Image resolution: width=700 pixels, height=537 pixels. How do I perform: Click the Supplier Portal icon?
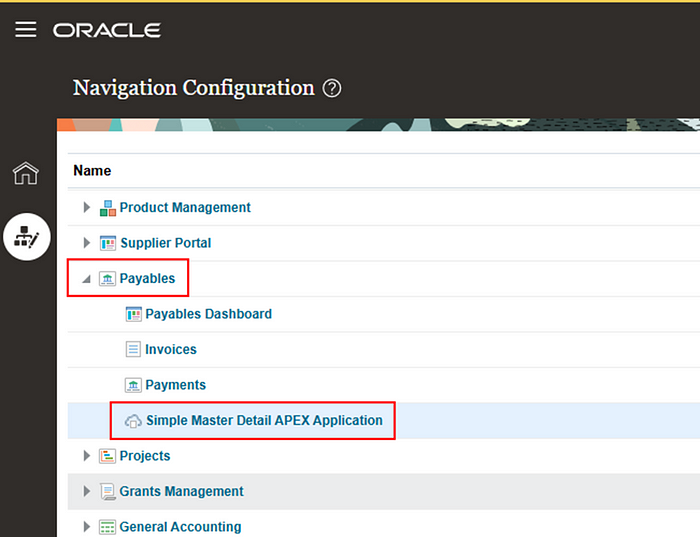click(x=108, y=243)
